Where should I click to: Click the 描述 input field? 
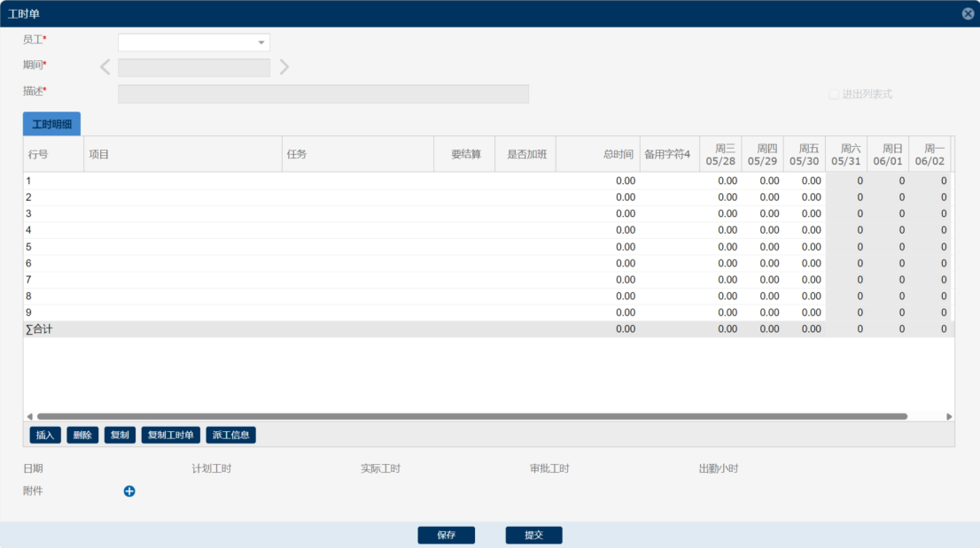[323, 94]
